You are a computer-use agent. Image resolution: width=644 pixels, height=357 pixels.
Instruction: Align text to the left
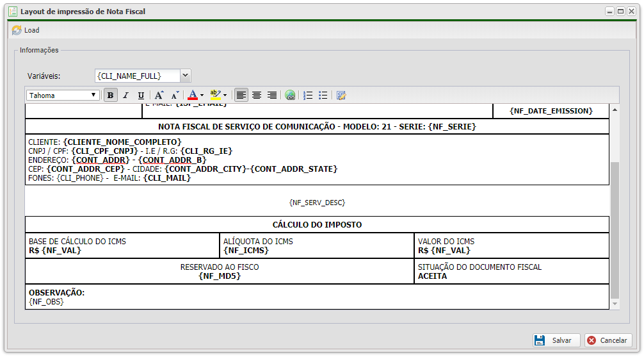coord(241,95)
